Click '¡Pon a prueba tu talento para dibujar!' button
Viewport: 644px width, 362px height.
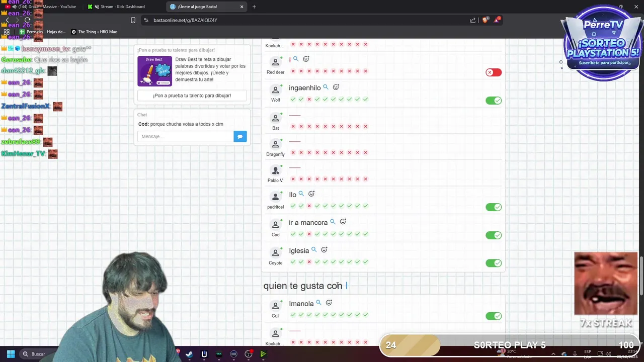pos(192,96)
